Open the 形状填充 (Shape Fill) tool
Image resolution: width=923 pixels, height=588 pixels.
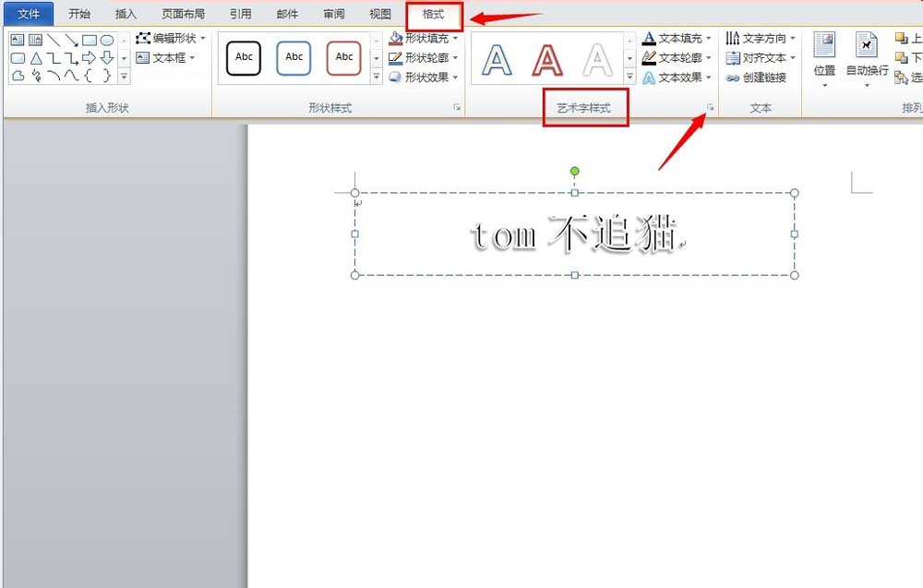tap(421, 39)
